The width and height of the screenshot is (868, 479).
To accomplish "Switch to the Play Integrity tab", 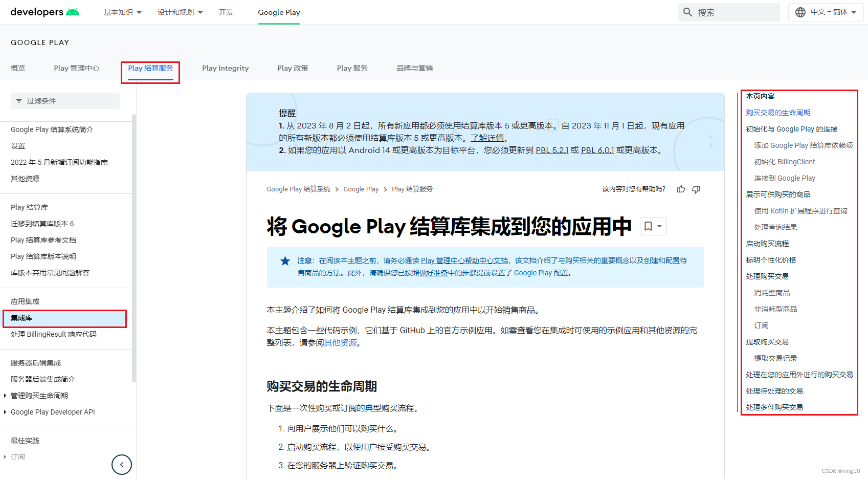I will pyautogui.click(x=226, y=68).
